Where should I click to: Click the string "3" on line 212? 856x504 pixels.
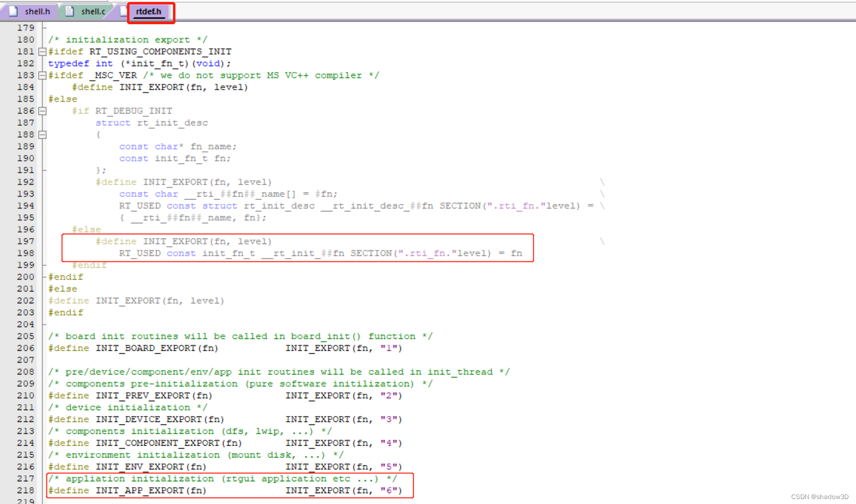[x=389, y=419]
